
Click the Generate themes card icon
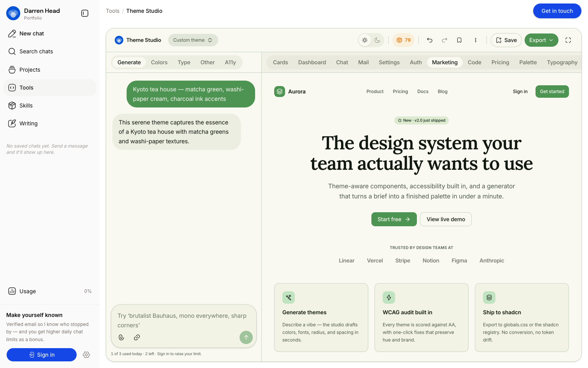tap(289, 298)
